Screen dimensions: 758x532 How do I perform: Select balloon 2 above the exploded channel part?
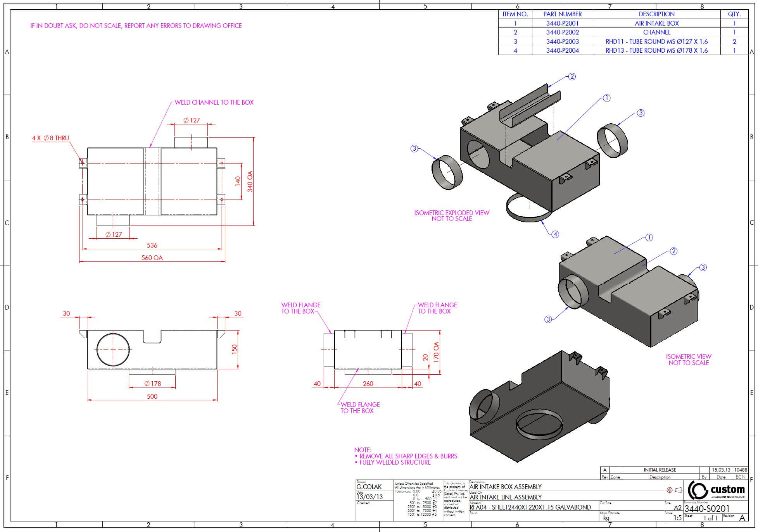(x=572, y=76)
